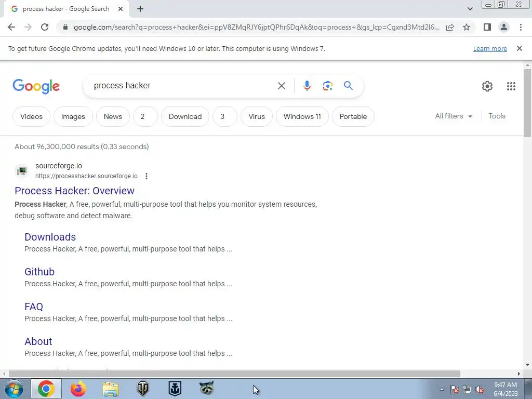Open Windows Explorer from taskbar
The height and width of the screenshot is (399, 532).
point(111,389)
